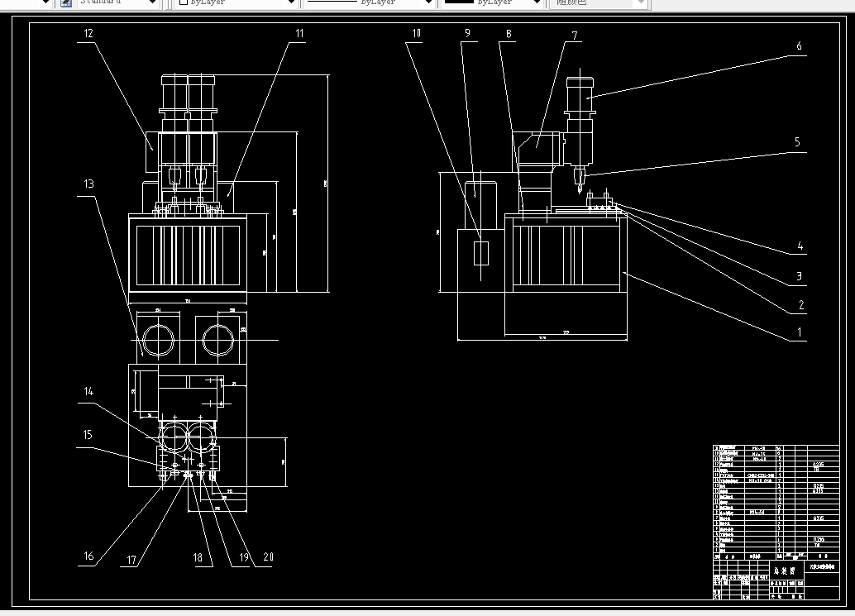Select callout number 1 in the drawing
855x616 pixels.
tap(800, 332)
